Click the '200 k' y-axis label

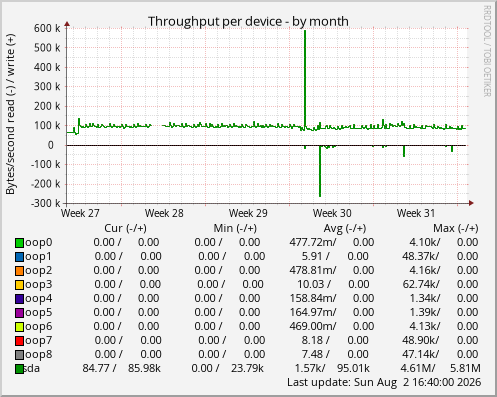(x=47, y=106)
